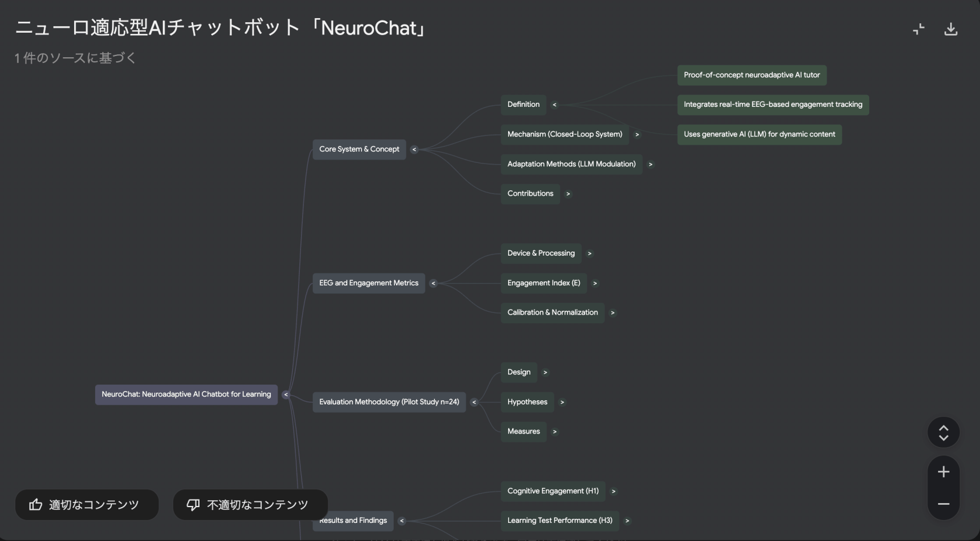Image resolution: width=980 pixels, height=541 pixels.
Task: Click the Calibration & Normalization node
Action: coord(552,313)
